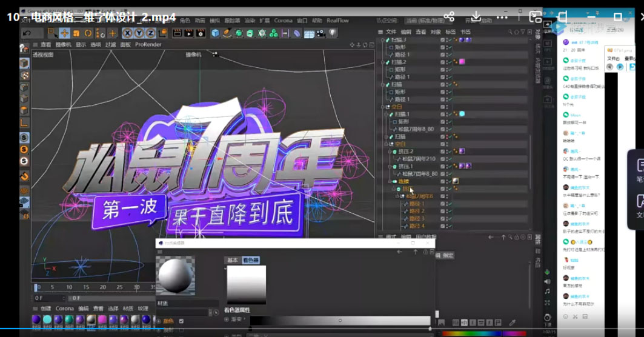Image resolution: width=644 pixels, height=337 pixels.
Task: Click the grayscale gradient bar
Action: [x=340, y=321]
